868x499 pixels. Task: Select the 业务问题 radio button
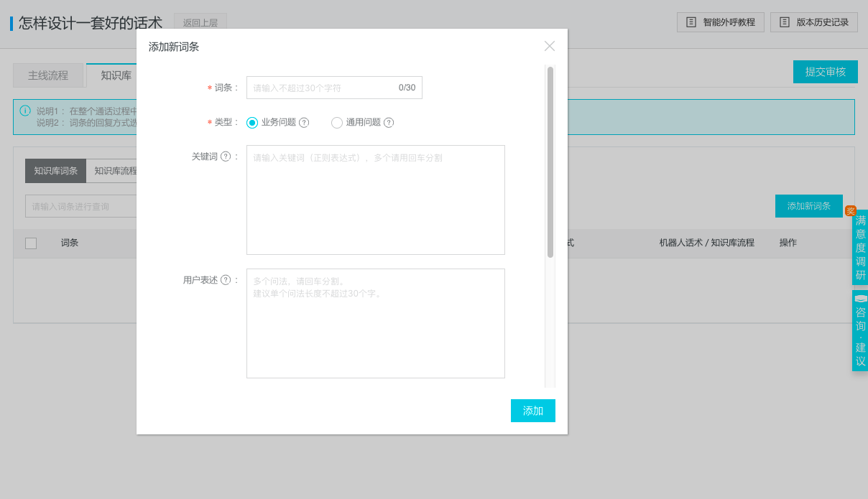[x=252, y=123]
